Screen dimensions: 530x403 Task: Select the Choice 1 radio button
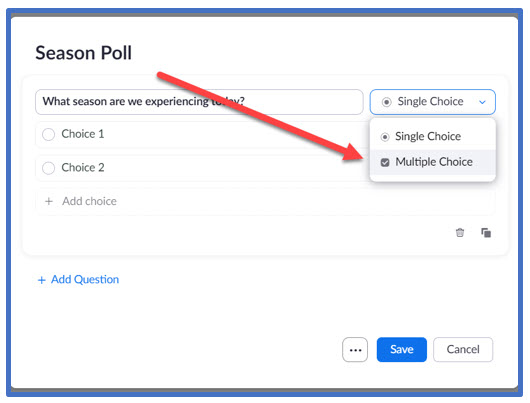point(48,134)
